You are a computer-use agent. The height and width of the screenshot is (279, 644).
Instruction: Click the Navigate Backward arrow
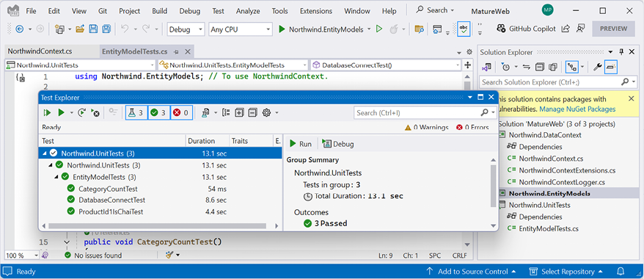coord(19,29)
